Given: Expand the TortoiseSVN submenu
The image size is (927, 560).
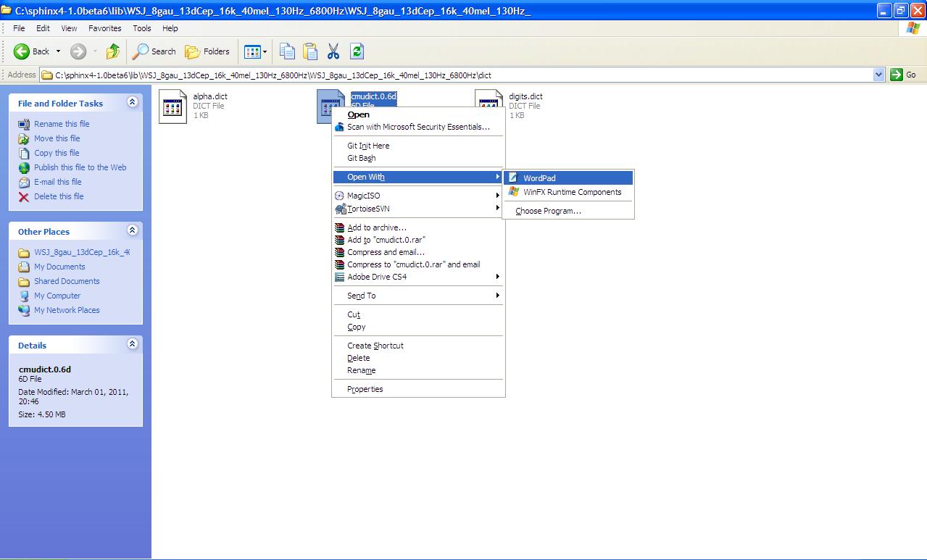Looking at the screenshot, I should [x=418, y=209].
